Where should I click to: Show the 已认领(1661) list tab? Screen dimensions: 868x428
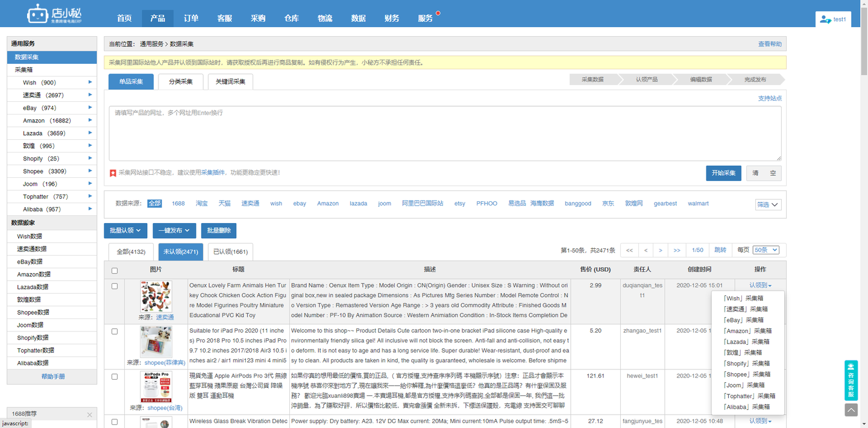(230, 252)
